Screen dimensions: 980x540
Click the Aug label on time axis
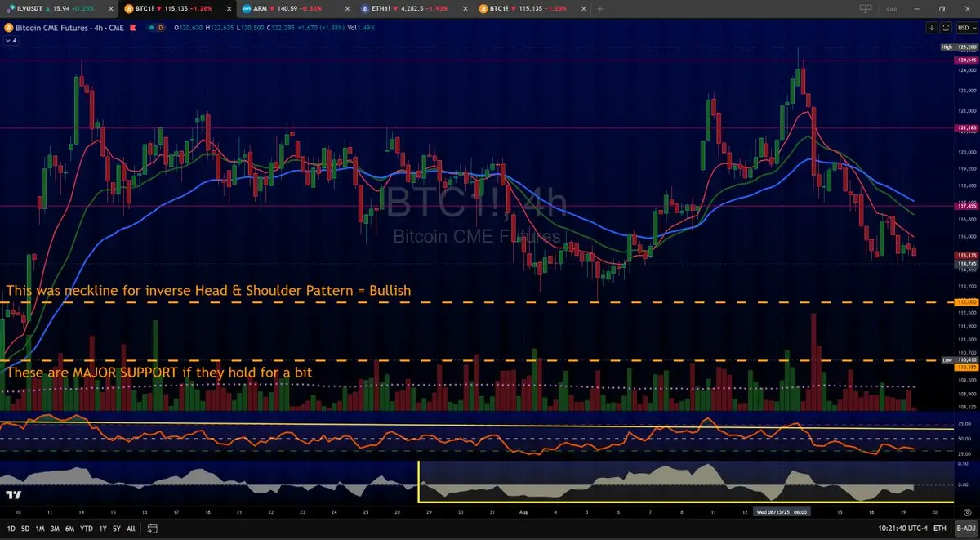(523, 512)
